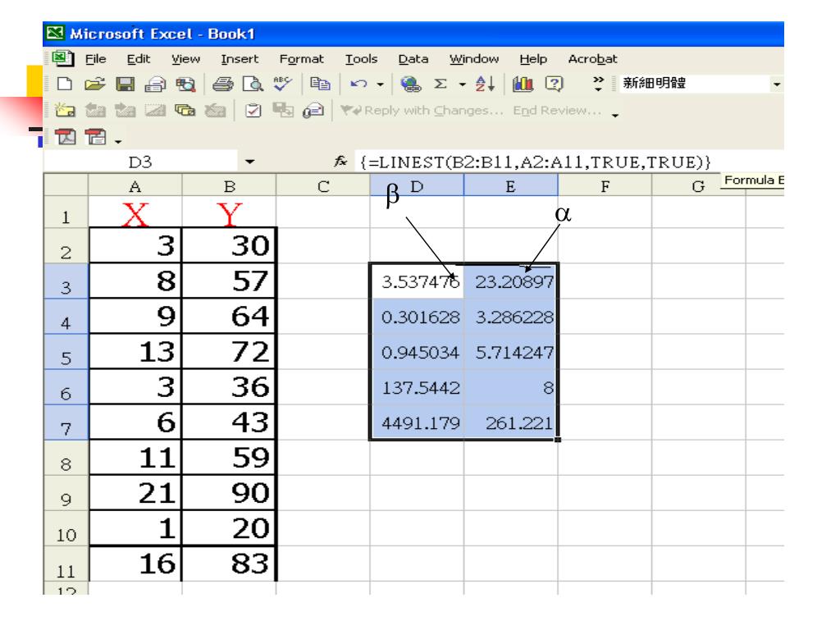Open the Format menu
Viewport: 840px width, 630px height.
click(x=302, y=59)
